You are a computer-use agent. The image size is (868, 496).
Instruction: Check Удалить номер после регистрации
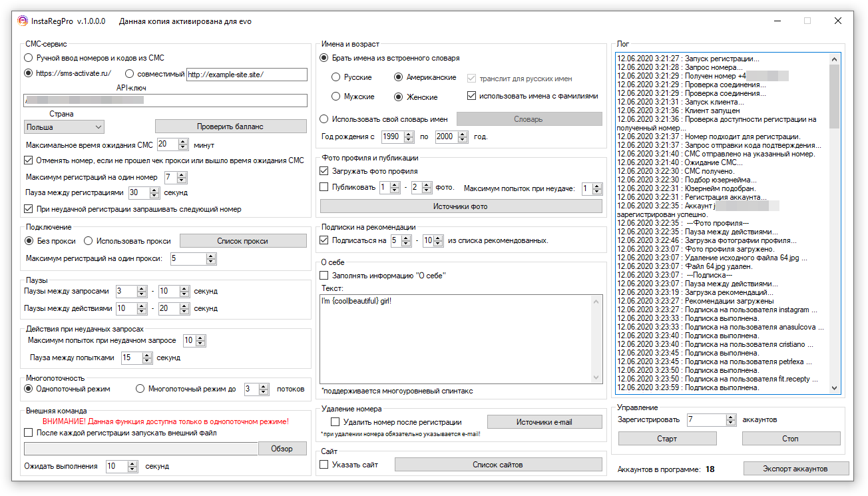coord(335,422)
